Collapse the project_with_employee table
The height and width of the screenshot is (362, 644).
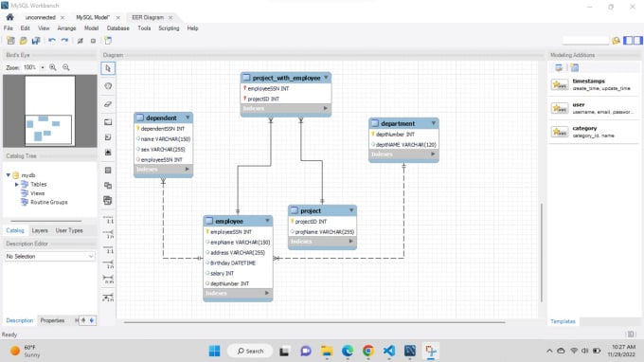pyautogui.click(x=326, y=78)
